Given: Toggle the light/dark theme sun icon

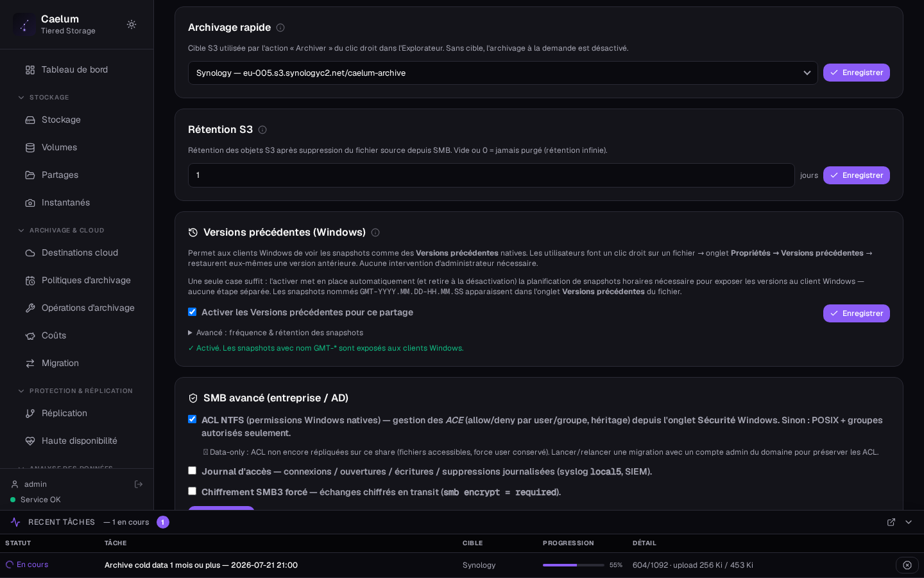Looking at the screenshot, I should pos(132,24).
